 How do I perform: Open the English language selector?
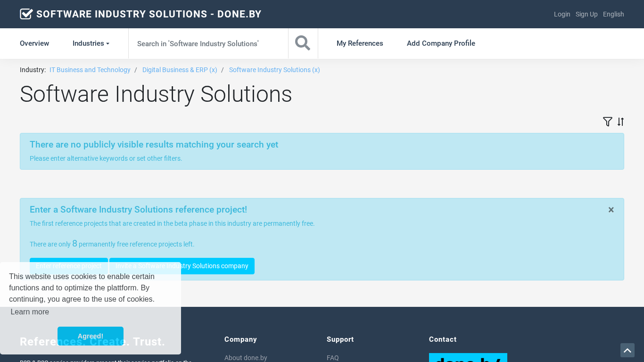pos(613,14)
